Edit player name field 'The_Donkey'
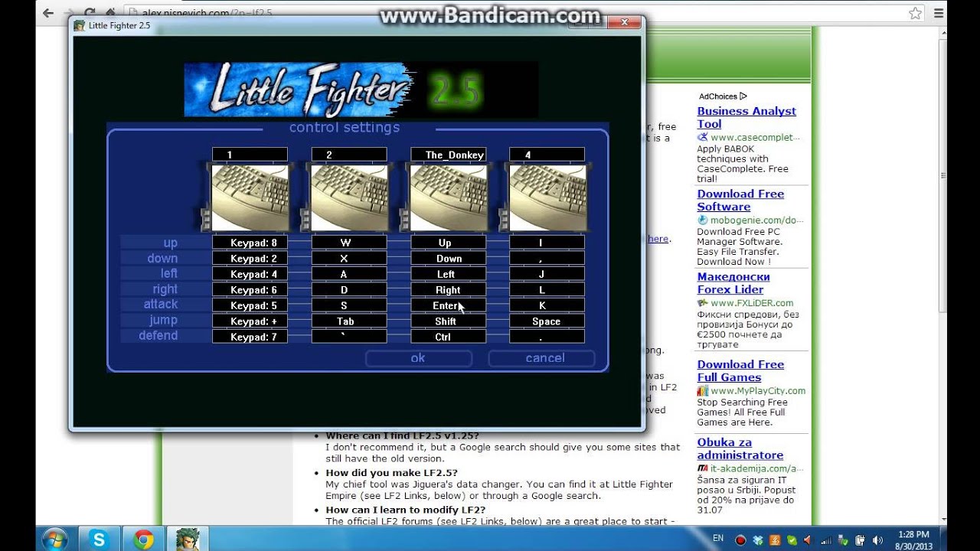 pyautogui.click(x=449, y=155)
